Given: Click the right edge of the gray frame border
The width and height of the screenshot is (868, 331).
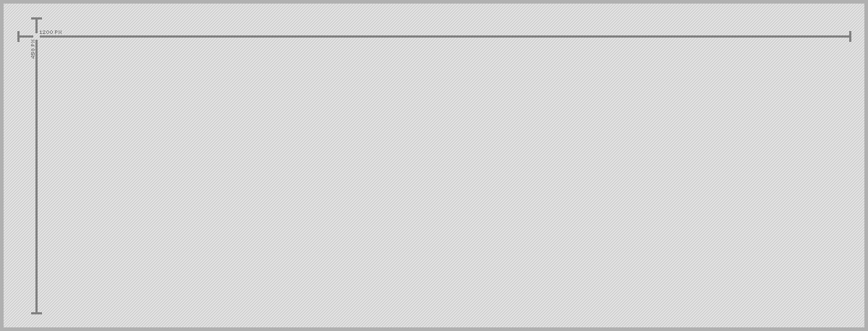Looking at the screenshot, I should [x=866, y=165].
